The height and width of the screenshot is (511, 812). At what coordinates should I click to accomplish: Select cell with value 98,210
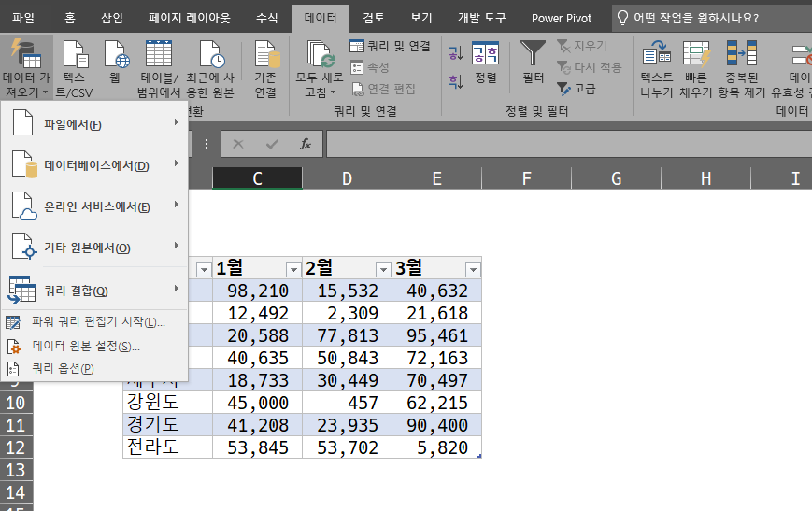click(257, 291)
